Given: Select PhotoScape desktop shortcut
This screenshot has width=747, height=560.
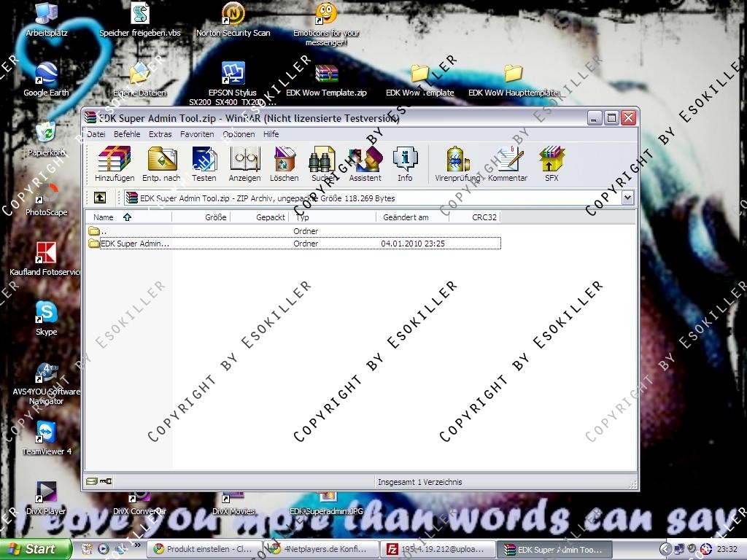Looking at the screenshot, I should pyautogui.click(x=46, y=200).
